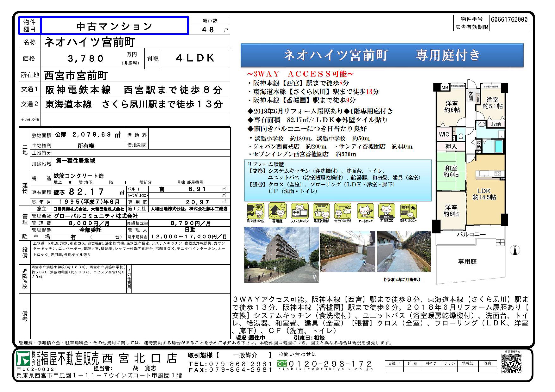
Task: Click the nishikita@fukuya-k.co.jp email address
Action: point(326,369)
